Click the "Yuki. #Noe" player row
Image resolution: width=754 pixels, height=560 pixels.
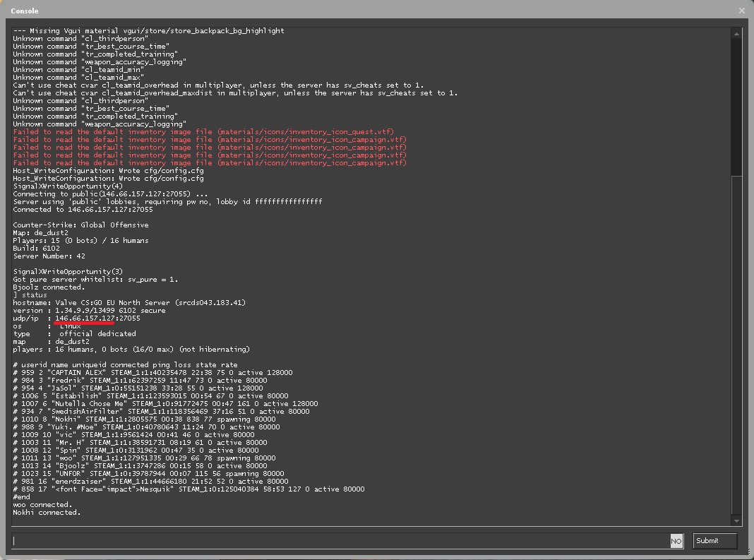146,427
